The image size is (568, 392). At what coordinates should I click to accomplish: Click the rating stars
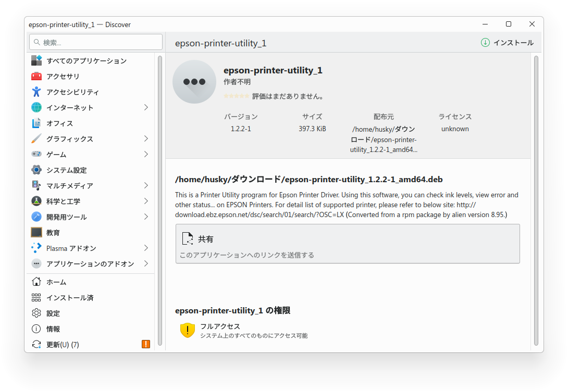coord(236,96)
